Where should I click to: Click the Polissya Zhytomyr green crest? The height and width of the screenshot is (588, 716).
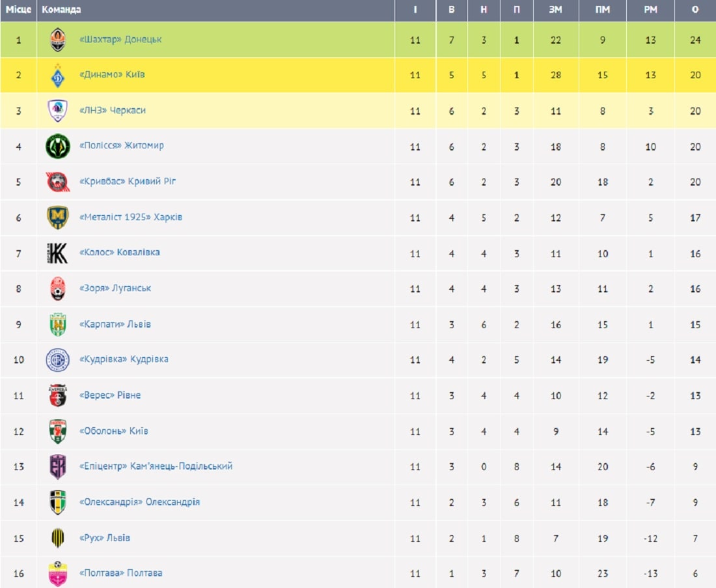coord(57,146)
